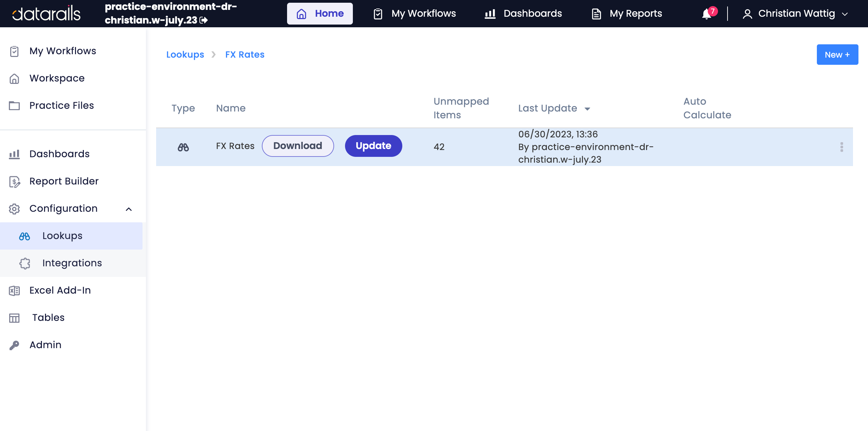Collapse the Configuration section chevron

pyautogui.click(x=129, y=209)
